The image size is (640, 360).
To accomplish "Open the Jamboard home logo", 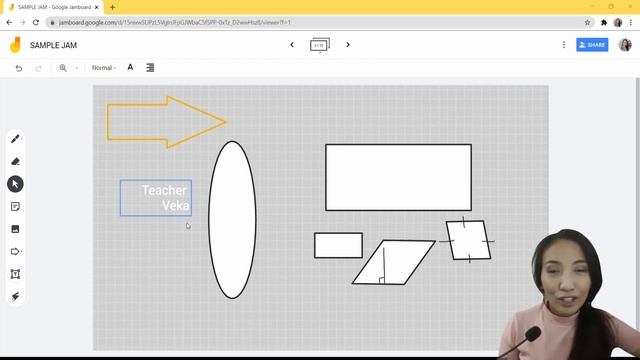I will (x=15, y=45).
